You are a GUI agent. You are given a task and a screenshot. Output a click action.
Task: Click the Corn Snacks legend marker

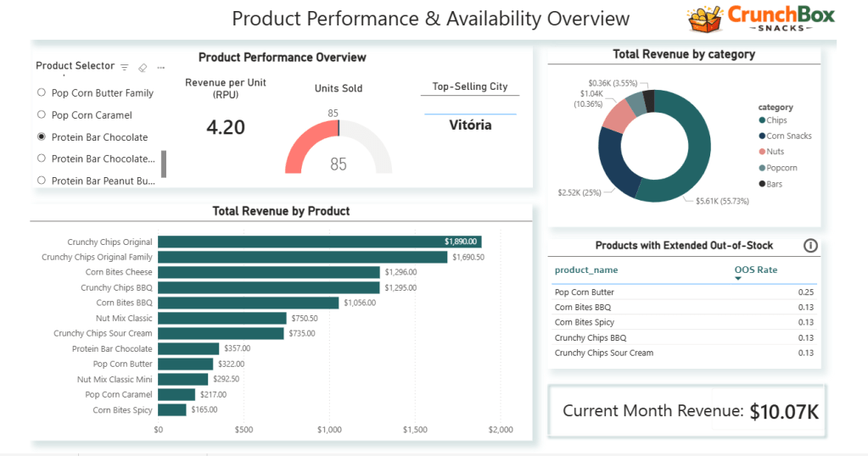pos(760,136)
